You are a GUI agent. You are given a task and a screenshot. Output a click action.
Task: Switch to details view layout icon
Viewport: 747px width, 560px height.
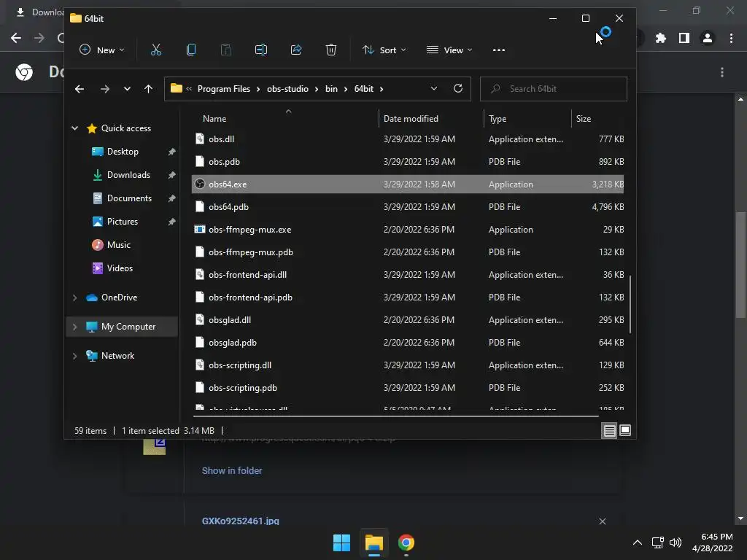coord(609,430)
